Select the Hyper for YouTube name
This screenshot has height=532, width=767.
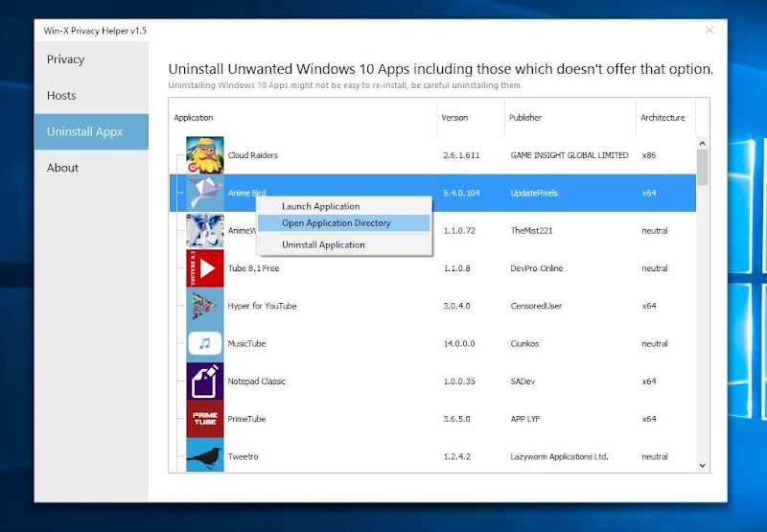(x=262, y=306)
